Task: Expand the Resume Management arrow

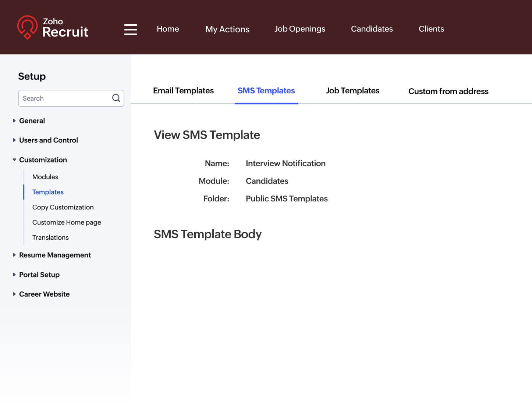Action: (14, 255)
